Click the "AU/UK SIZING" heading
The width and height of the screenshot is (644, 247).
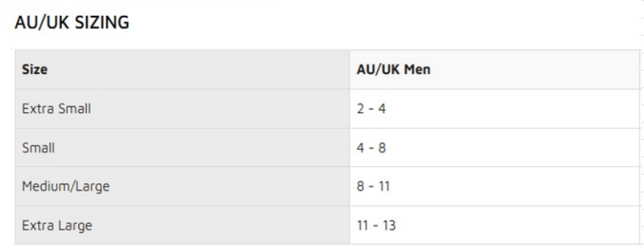coord(72,22)
